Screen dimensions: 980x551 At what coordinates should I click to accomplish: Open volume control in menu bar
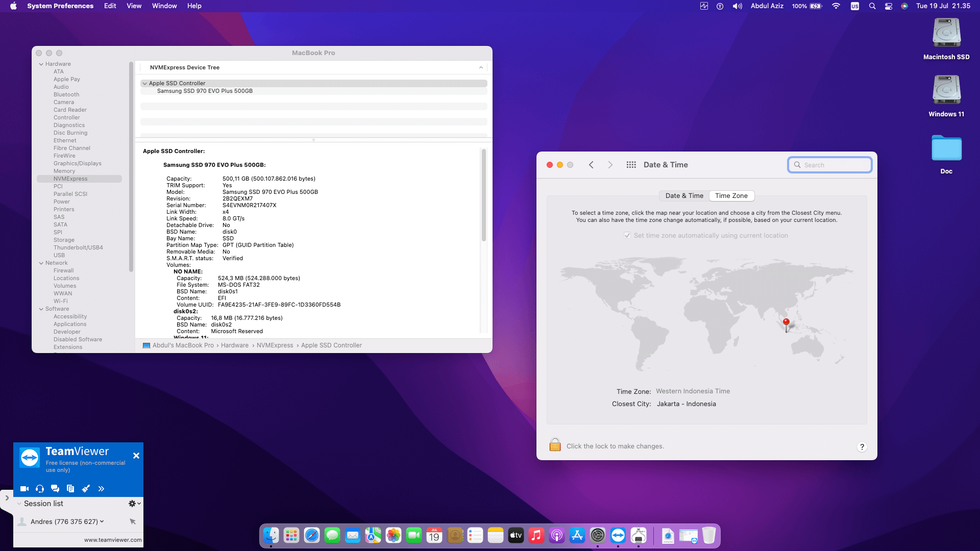(738, 6)
